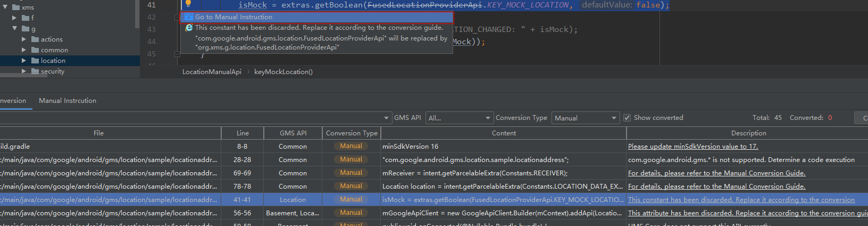Viewport: 868px width, 226px height.
Task: Open the Please update minSdkVersion value link
Action: click(x=693, y=147)
